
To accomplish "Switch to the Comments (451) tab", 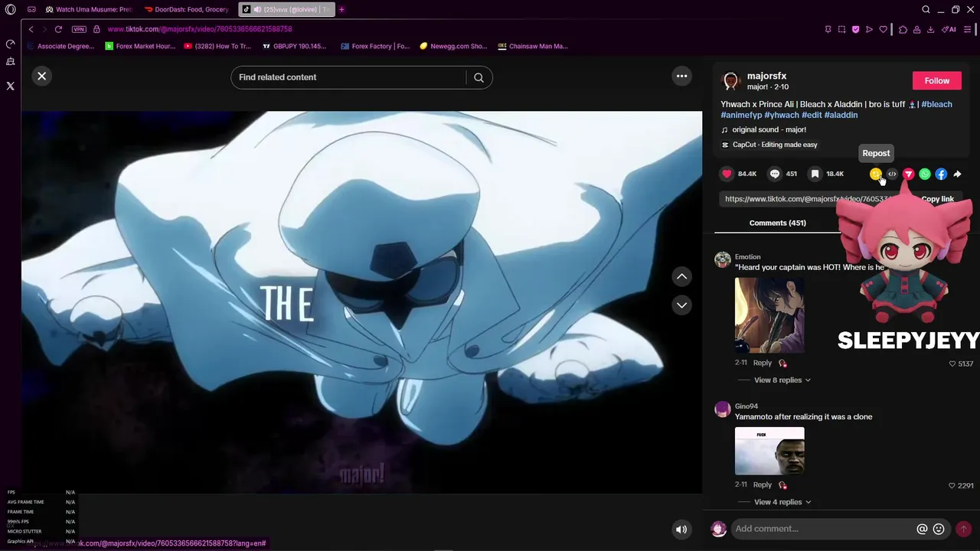I will point(777,223).
